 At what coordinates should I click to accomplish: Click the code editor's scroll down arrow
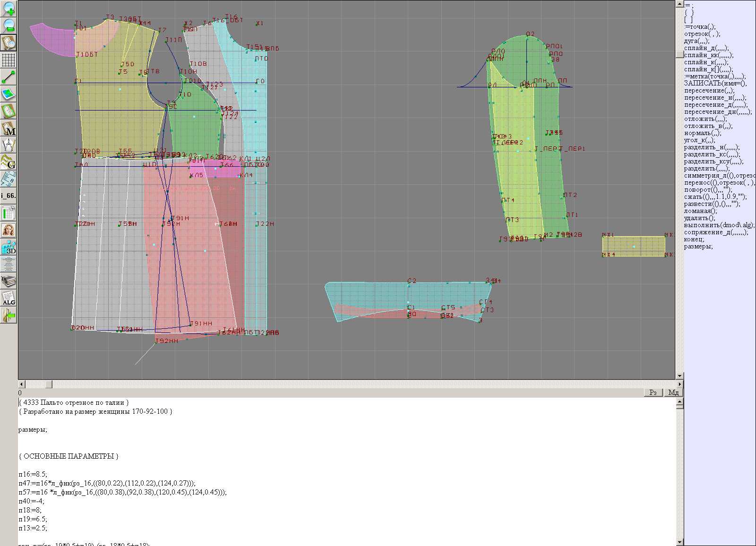tap(679, 542)
